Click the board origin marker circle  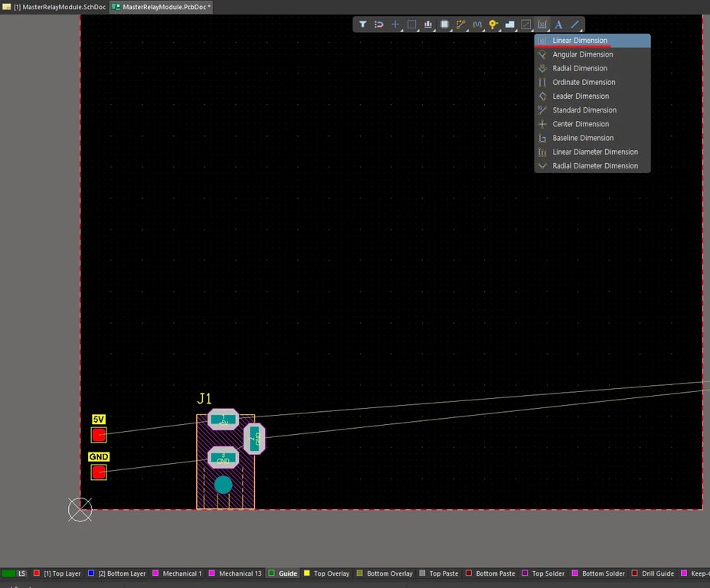pos(80,510)
